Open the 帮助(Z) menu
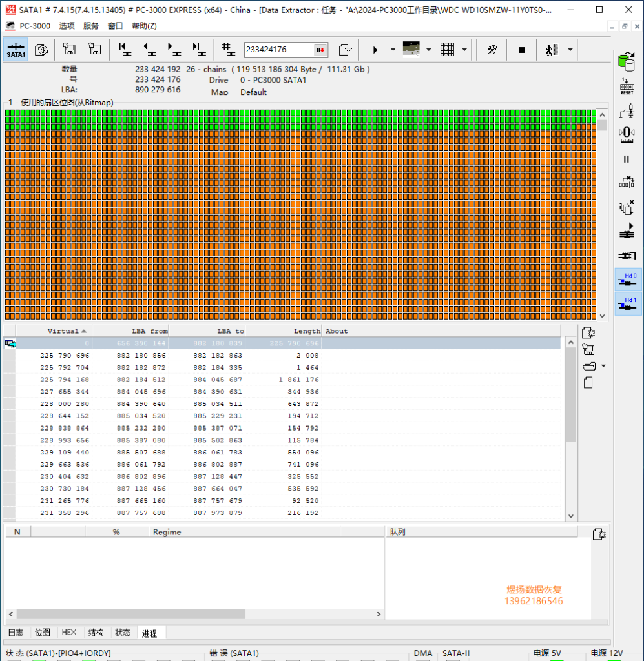The width and height of the screenshot is (644, 661). 144,26
